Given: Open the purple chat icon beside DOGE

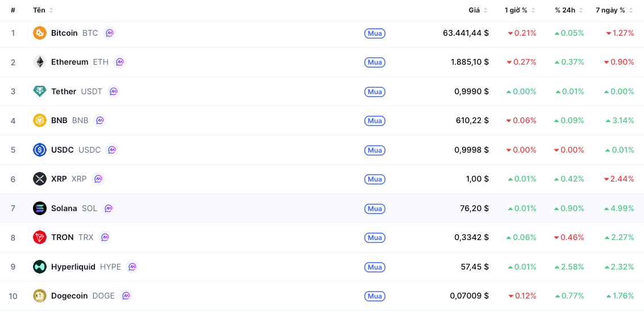Looking at the screenshot, I should coord(126,296).
